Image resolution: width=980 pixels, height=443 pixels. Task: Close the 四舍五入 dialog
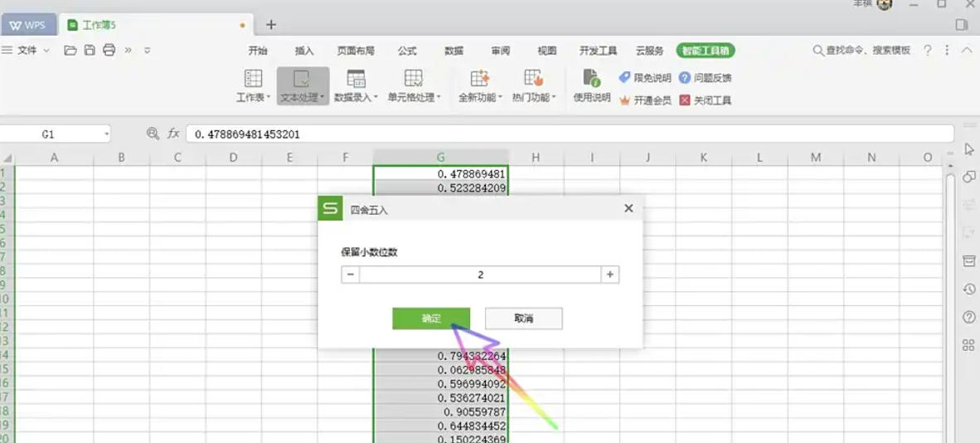pos(628,208)
